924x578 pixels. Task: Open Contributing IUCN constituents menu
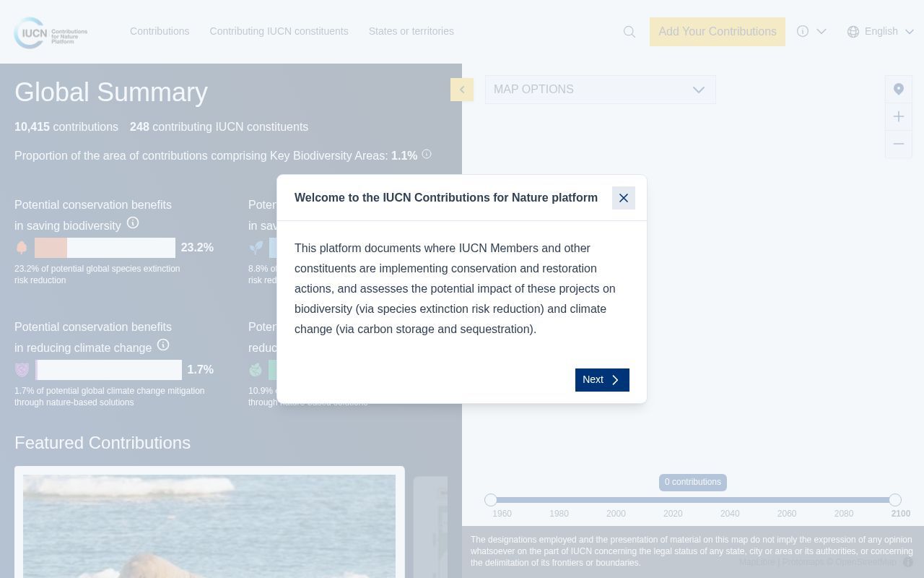click(x=279, y=31)
